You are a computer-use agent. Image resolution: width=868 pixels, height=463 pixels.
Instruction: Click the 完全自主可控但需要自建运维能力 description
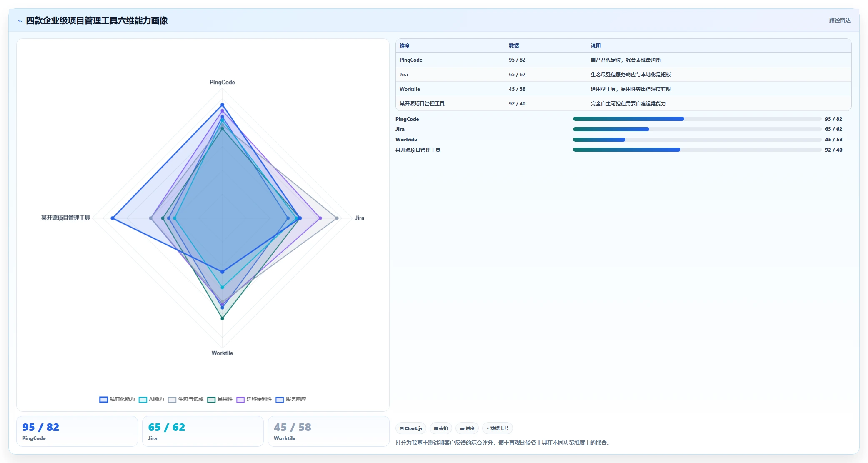coord(628,104)
